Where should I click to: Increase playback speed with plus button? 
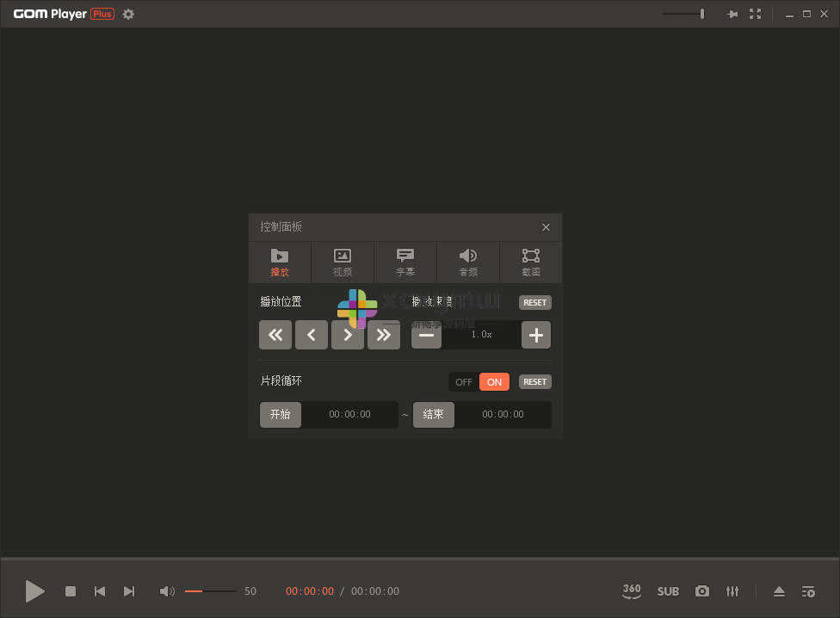click(535, 335)
